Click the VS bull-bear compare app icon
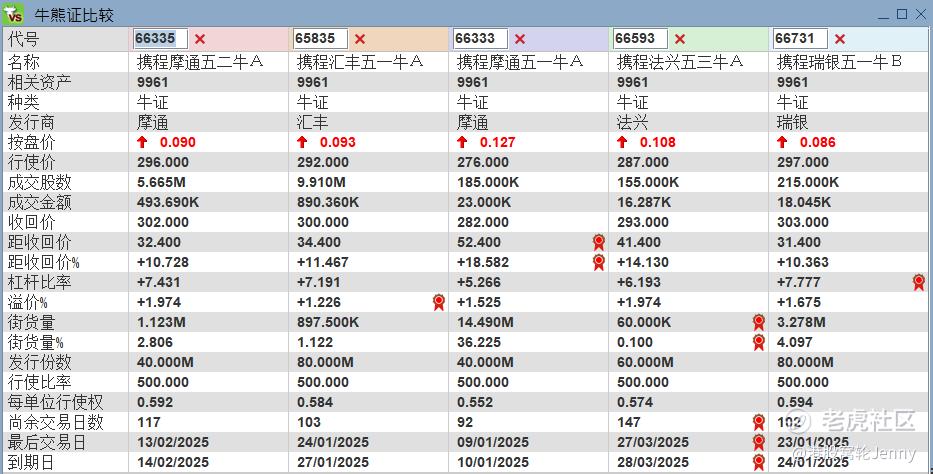933x474 pixels. point(13,14)
